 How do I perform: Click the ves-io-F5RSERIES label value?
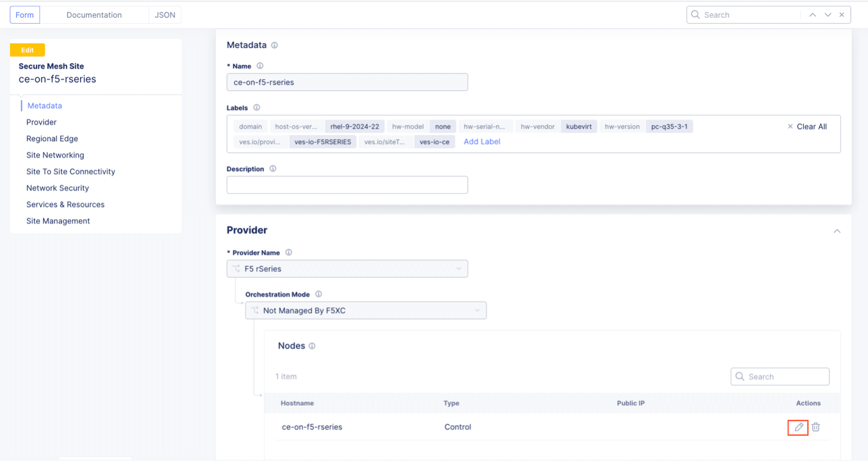tap(323, 142)
